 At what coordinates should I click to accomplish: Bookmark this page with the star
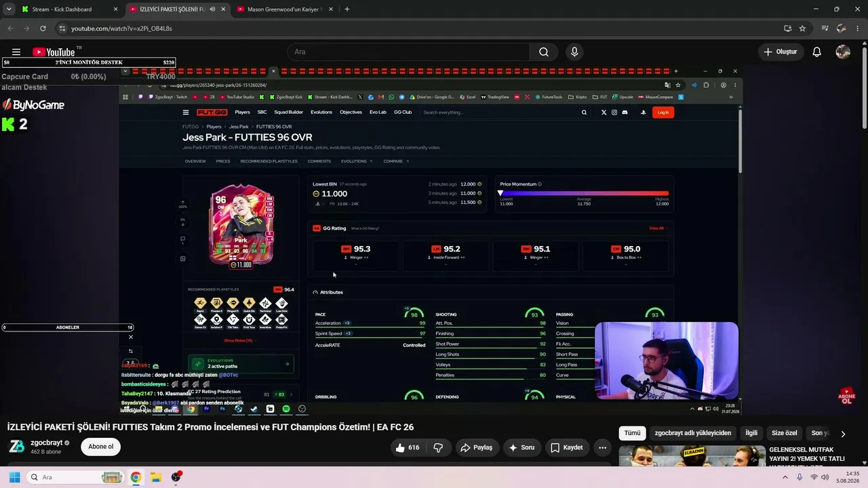coord(802,28)
